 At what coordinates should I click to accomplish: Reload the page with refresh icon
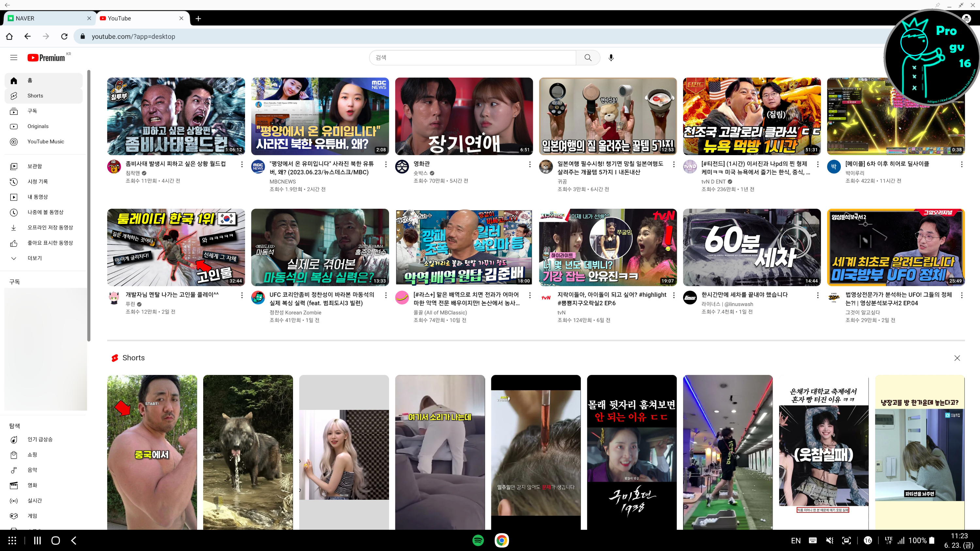pos(64,37)
